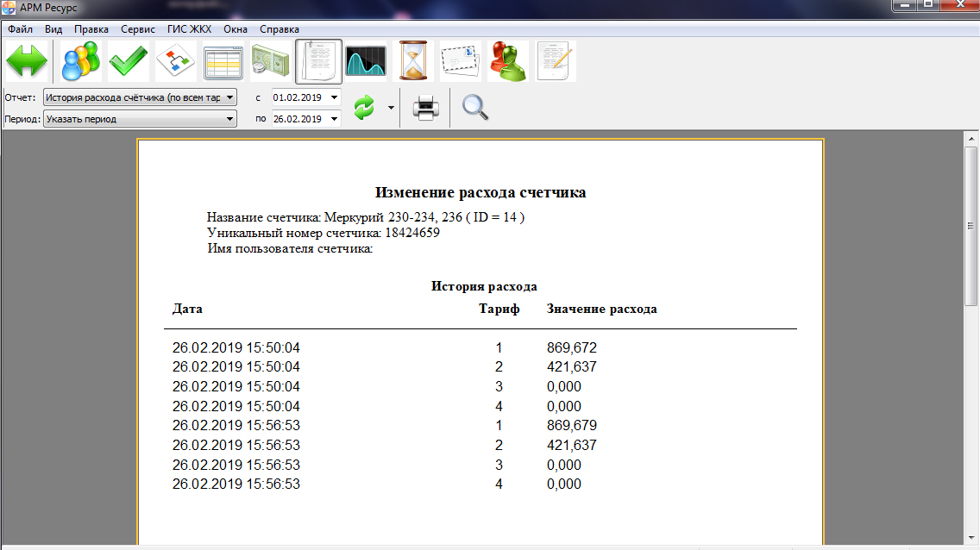980x550 pixels.
Task: Open the Сервис menu
Action: tap(138, 28)
